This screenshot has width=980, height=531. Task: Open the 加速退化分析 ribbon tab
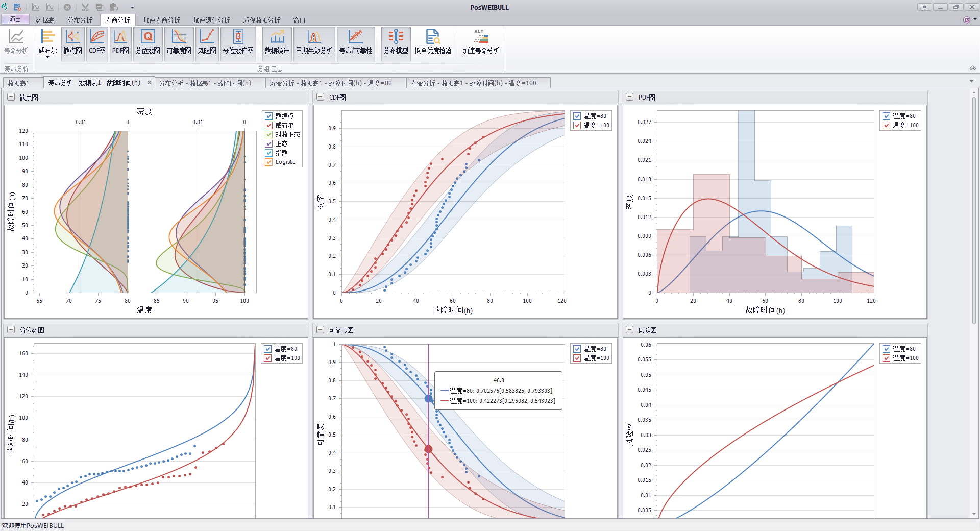pos(211,20)
